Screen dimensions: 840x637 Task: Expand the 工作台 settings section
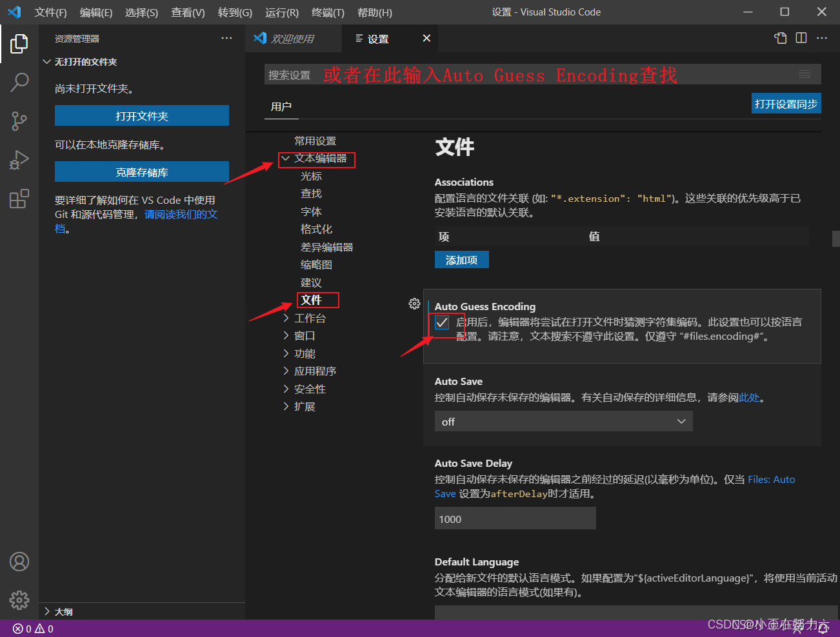tap(286, 318)
